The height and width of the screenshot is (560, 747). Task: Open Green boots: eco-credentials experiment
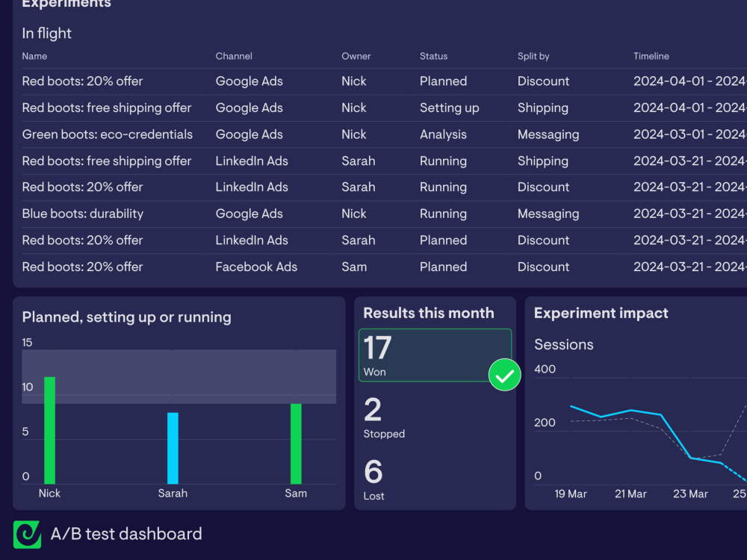107,134
